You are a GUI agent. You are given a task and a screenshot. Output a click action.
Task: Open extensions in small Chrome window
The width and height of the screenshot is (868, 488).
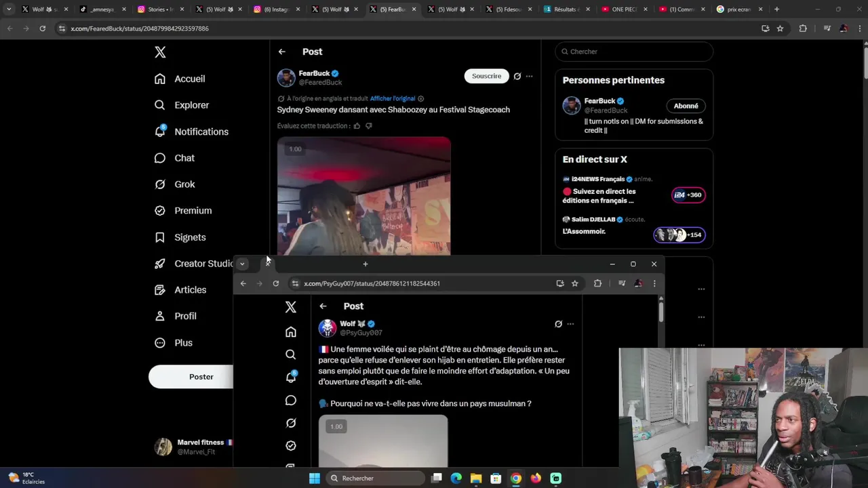click(x=597, y=283)
